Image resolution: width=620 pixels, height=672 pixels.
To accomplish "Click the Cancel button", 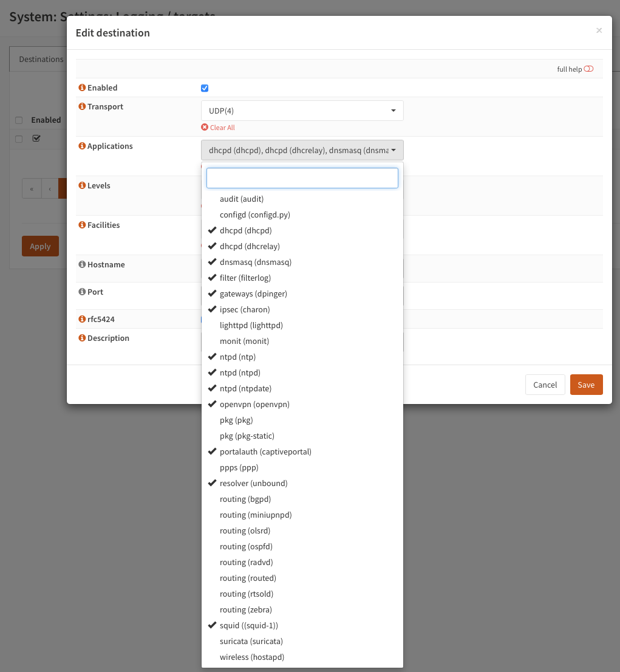I will click(x=545, y=385).
